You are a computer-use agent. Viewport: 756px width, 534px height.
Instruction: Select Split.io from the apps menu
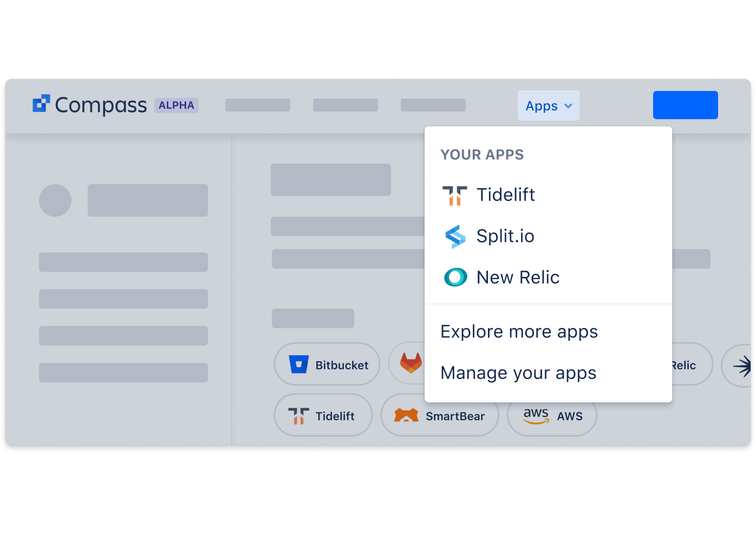coord(548,236)
